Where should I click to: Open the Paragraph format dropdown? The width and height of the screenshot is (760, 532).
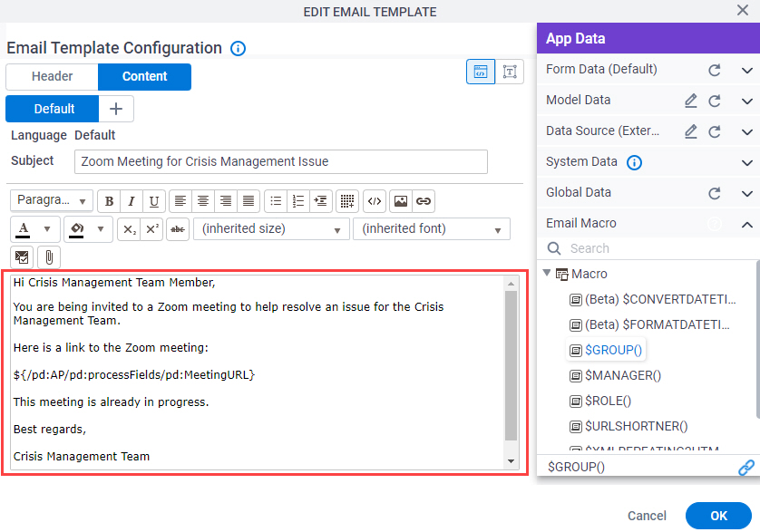click(52, 200)
